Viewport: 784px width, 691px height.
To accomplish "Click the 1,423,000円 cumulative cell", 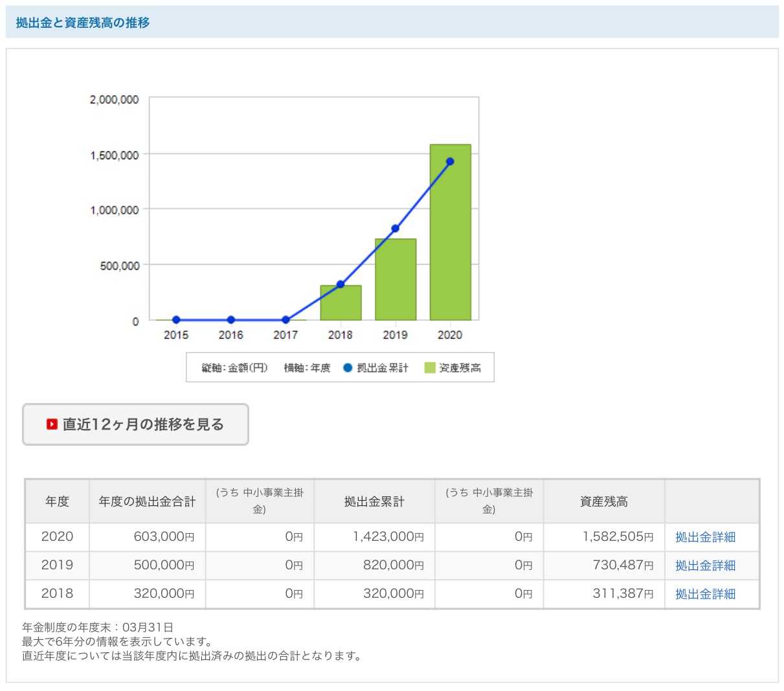I will [374, 537].
